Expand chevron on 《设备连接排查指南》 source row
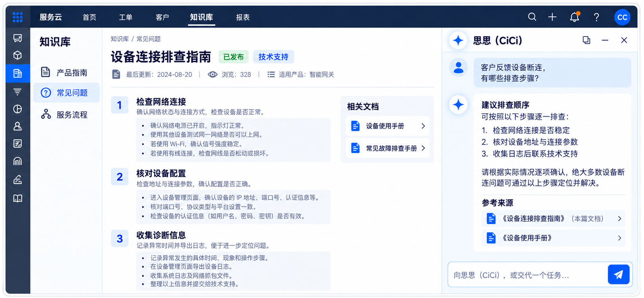Viewport: 644px width, 298px height. point(619,219)
